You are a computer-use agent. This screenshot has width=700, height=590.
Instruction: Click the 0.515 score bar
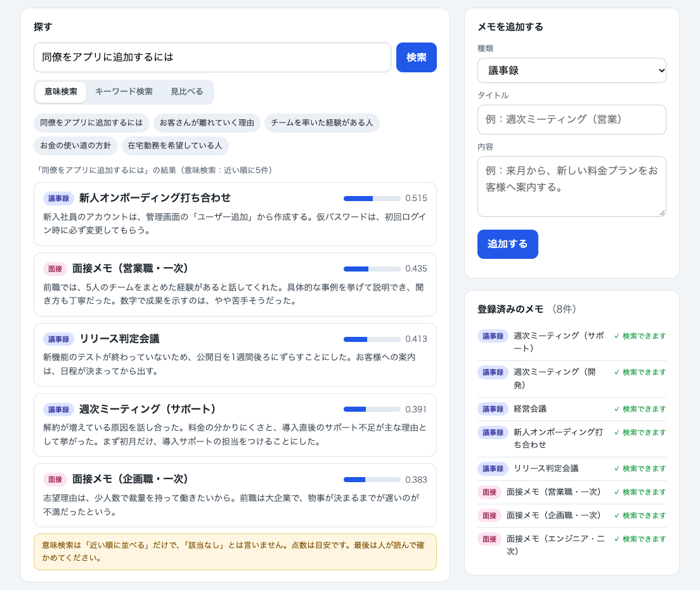[372, 199]
